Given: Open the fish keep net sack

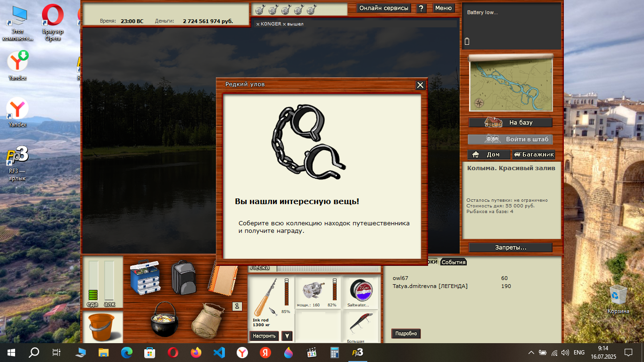Looking at the screenshot, I should click(207, 319).
